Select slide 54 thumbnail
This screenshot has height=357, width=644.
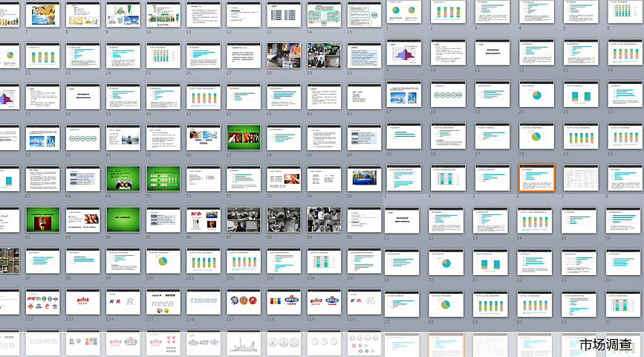[123, 138]
